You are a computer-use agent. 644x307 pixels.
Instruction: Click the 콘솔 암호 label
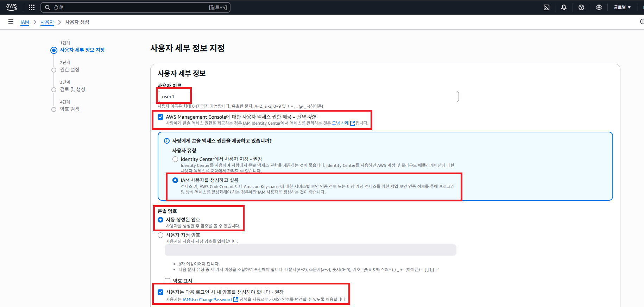click(167, 211)
